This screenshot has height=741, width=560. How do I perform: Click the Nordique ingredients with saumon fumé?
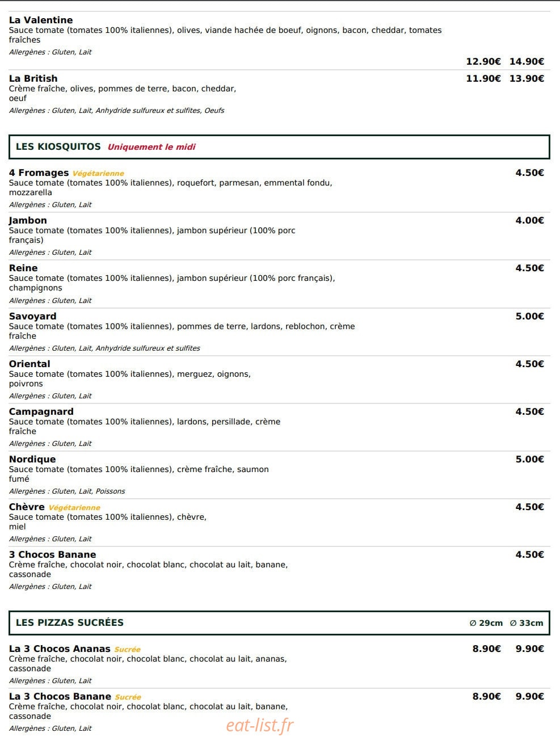click(x=139, y=474)
